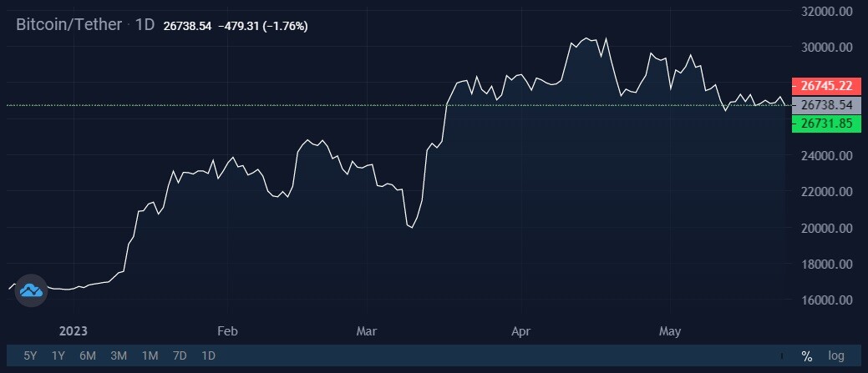The width and height of the screenshot is (868, 373).
Task: Click the red 26745.22 ask price label
Action: 826,86
